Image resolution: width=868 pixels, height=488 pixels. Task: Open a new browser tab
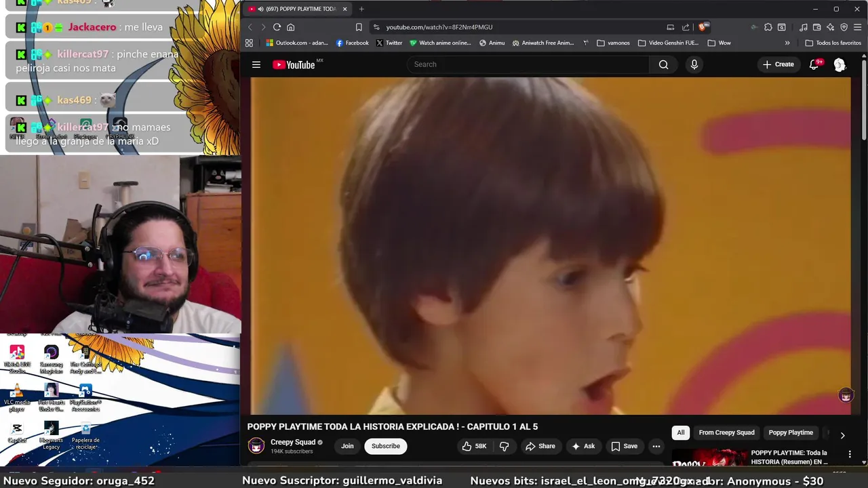point(361,9)
